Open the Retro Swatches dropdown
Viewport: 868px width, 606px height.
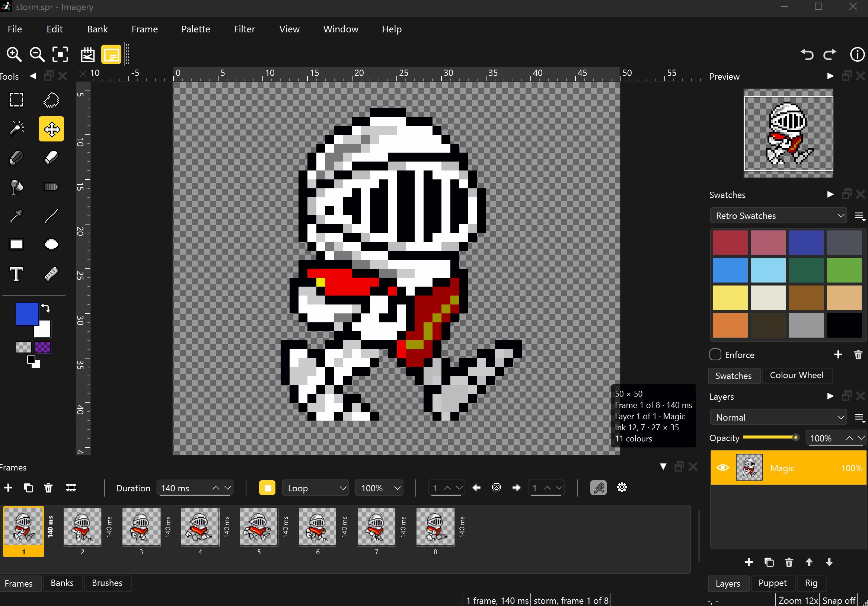click(x=778, y=216)
